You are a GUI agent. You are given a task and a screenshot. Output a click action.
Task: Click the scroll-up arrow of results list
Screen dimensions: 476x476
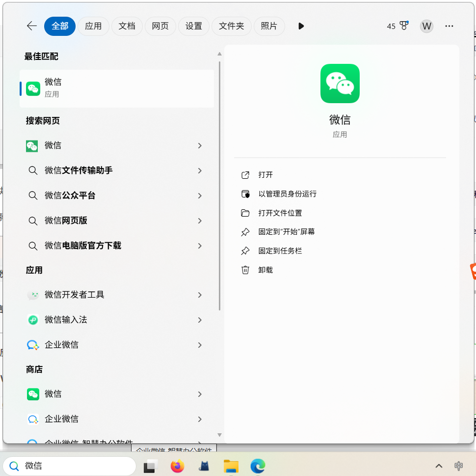pos(219,54)
